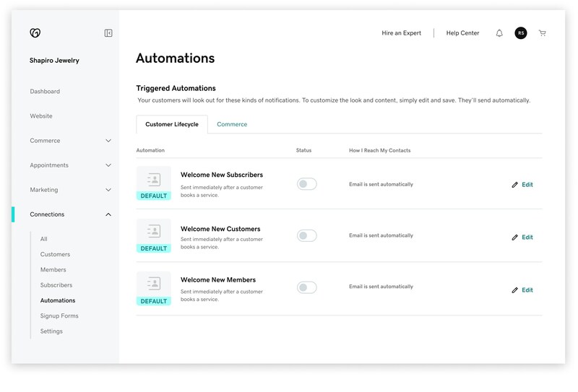
Task: Collapse the sidebar panel icon
Action: point(108,33)
